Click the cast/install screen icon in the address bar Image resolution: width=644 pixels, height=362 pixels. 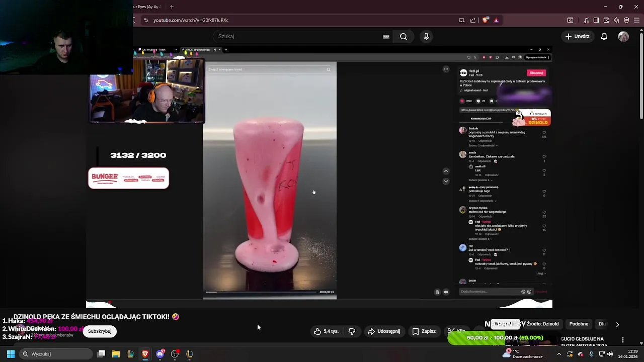pos(461,20)
